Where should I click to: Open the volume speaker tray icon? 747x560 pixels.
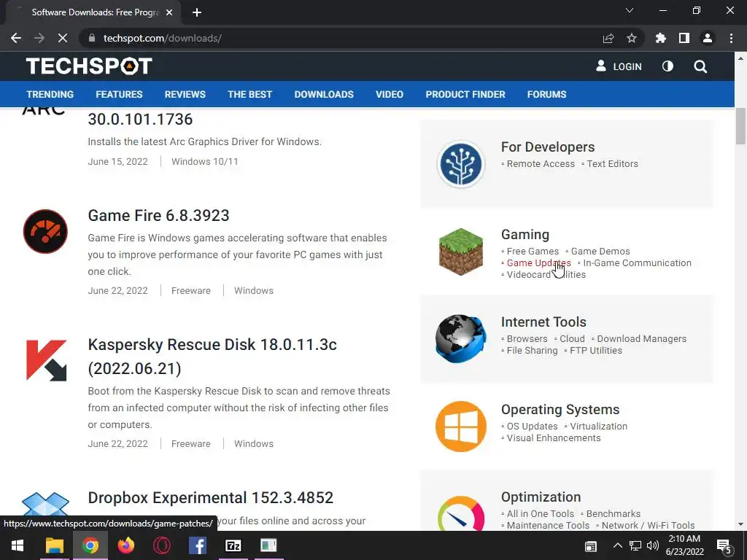pyautogui.click(x=653, y=545)
